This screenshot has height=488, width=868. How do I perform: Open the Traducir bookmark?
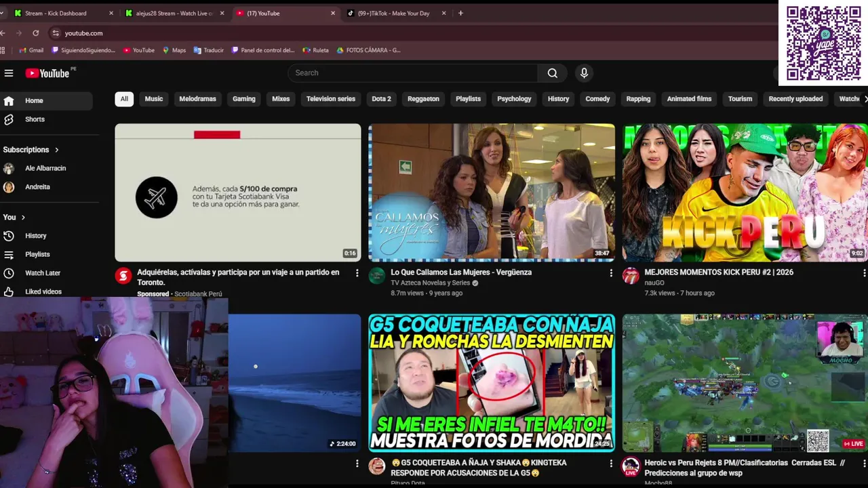(208, 50)
